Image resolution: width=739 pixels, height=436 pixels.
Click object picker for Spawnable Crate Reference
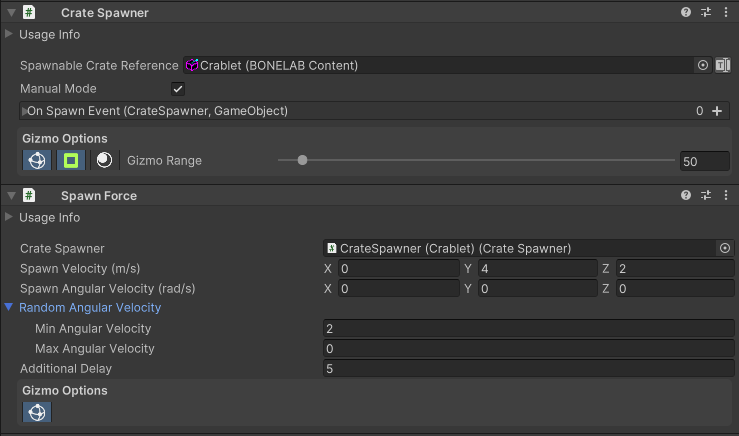[703, 65]
